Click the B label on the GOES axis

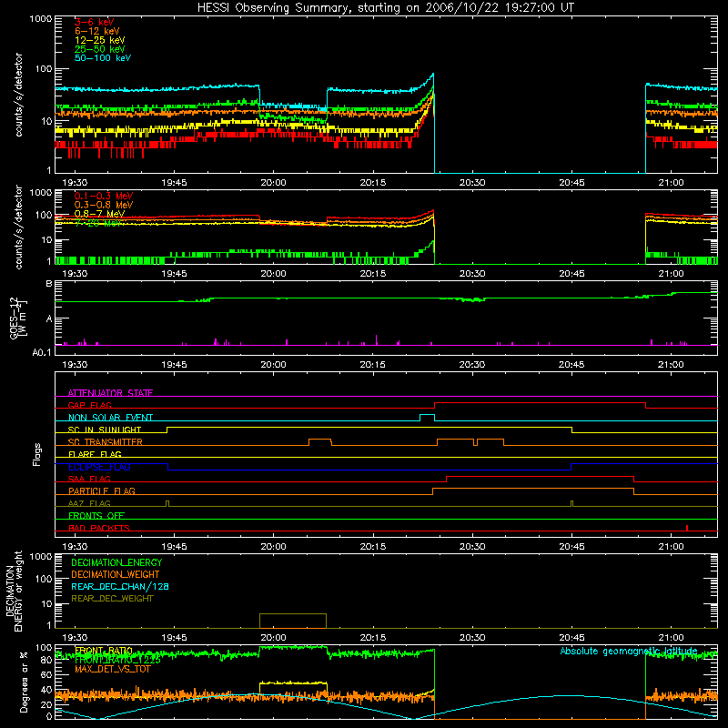[49, 283]
